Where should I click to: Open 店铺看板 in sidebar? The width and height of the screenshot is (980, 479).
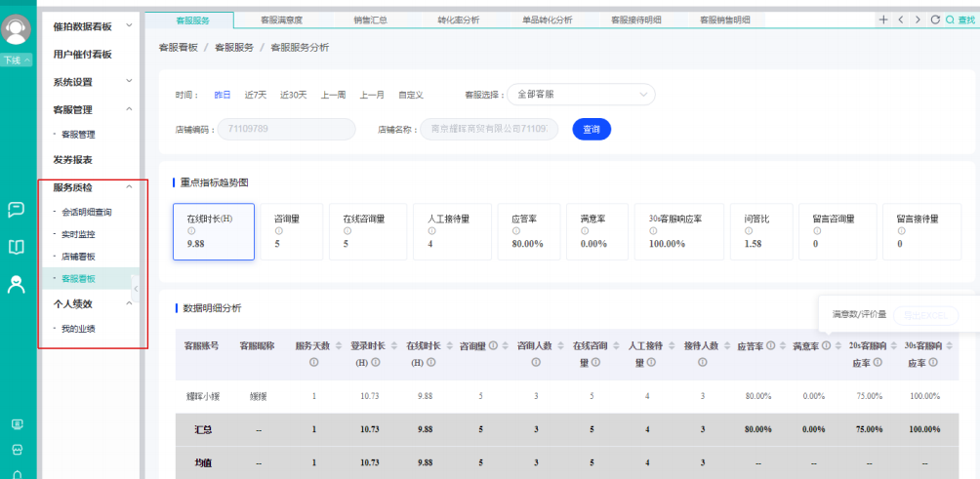tap(79, 257)
